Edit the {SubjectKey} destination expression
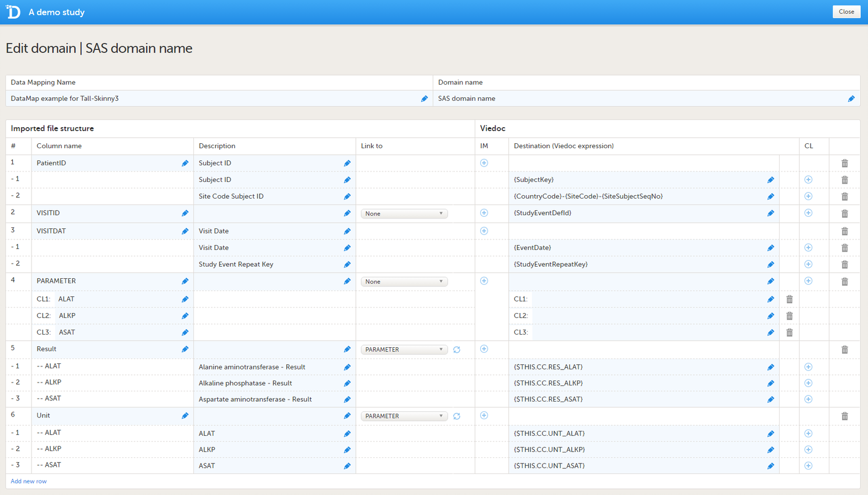Viewport: 868px width, 495px height. tap(770, 180)
